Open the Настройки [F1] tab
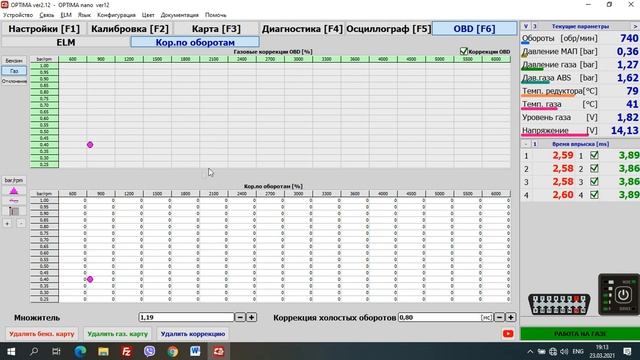Viewport: 640px width, 360px height. pos(44,29)
